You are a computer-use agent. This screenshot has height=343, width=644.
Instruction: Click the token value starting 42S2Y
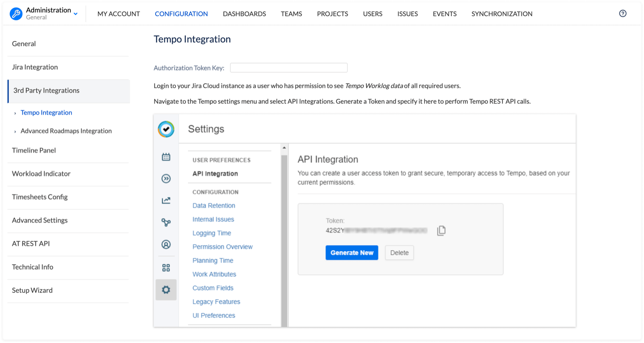[377, 231]
